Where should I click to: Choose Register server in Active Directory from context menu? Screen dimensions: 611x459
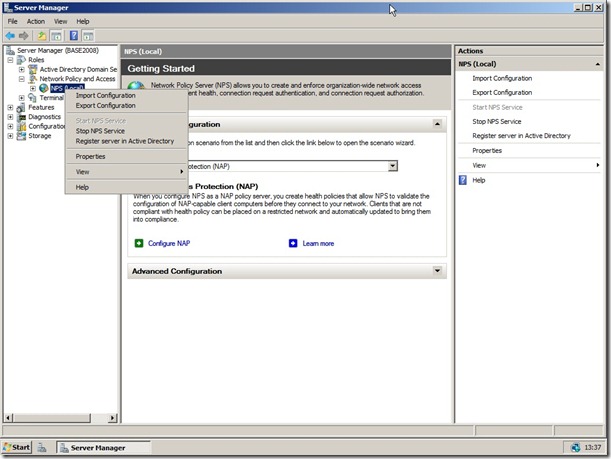(126, 141)
